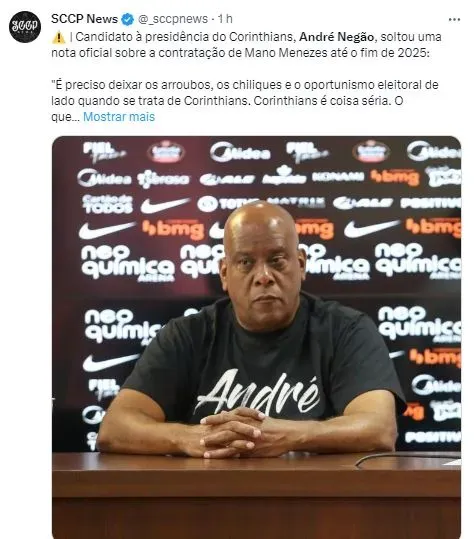
Task: Open the attached press conference photo
Action: click(256, 337)
